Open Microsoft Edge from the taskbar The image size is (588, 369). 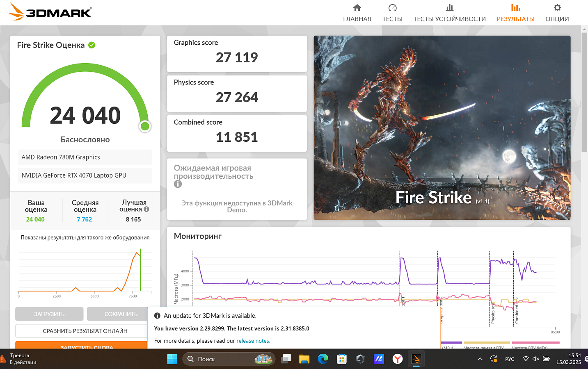[323, 359]
